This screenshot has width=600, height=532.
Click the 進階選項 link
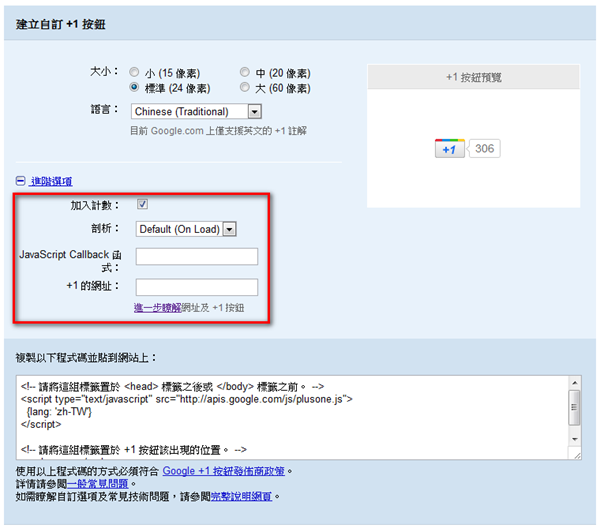point(51,181)
